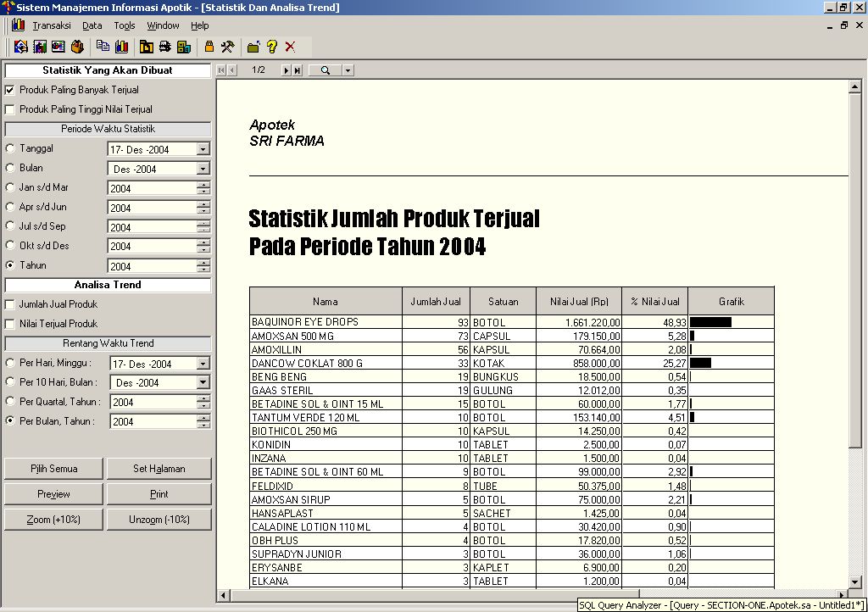Click the bar chart statistics toolbar icon
The height and width of the screenshot is (612, 868).
click(x=121, y=47)
